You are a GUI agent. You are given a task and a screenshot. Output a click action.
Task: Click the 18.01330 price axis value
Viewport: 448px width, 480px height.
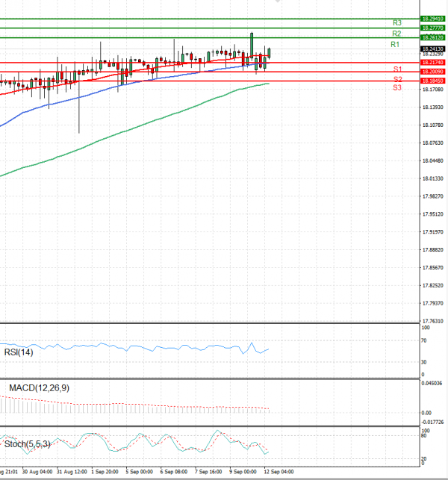pyautogui.click(x=432, y=178)
